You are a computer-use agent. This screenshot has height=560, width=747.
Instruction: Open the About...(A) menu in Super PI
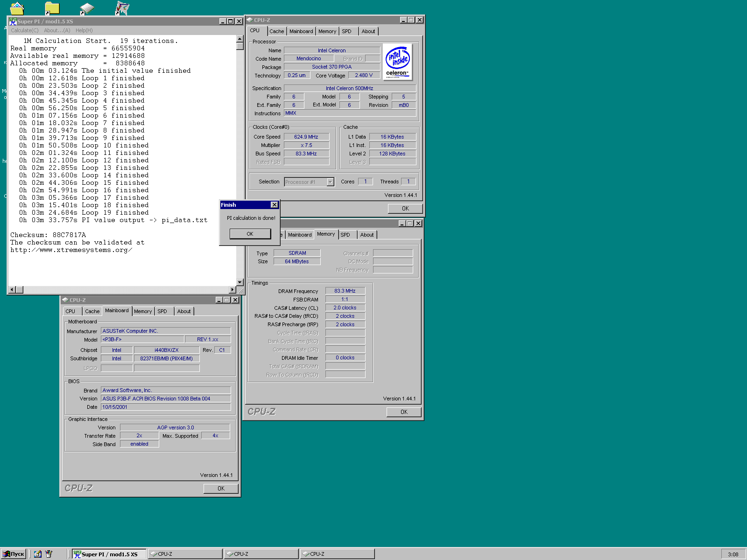click(57, 30)
